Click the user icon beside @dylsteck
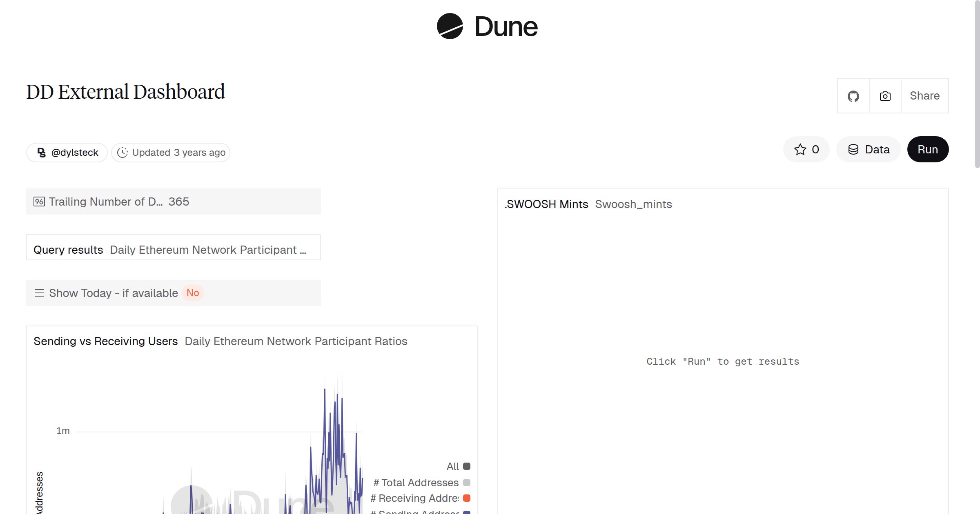 [41, 152]
